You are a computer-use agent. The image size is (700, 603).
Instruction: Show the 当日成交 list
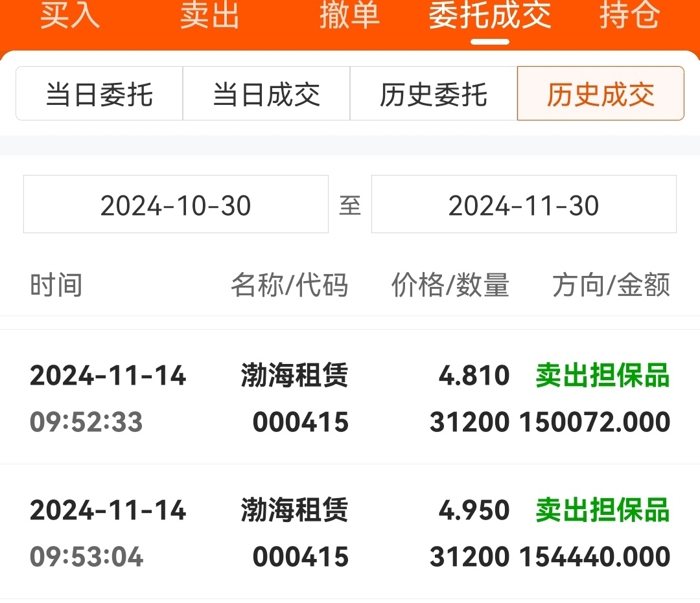(266, 94)
